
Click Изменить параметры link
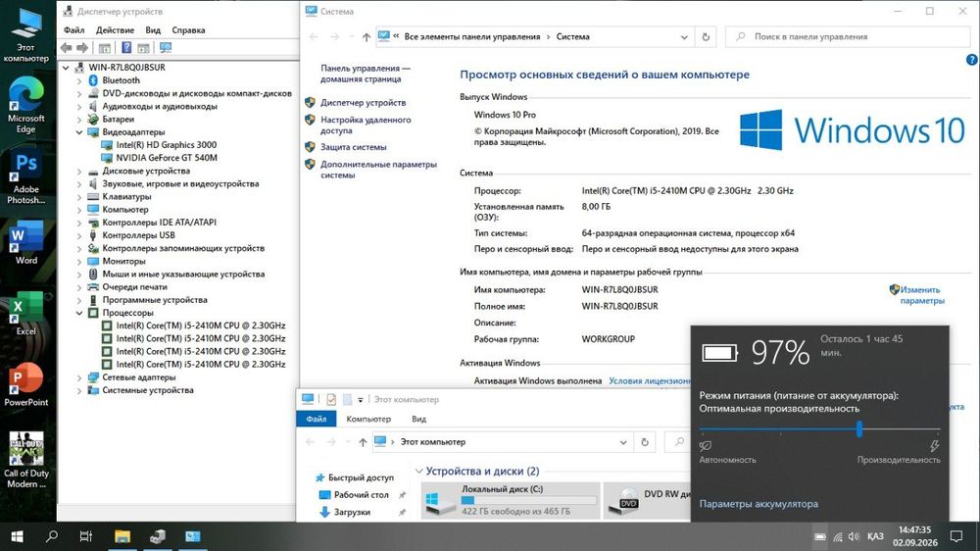(922, 295)
